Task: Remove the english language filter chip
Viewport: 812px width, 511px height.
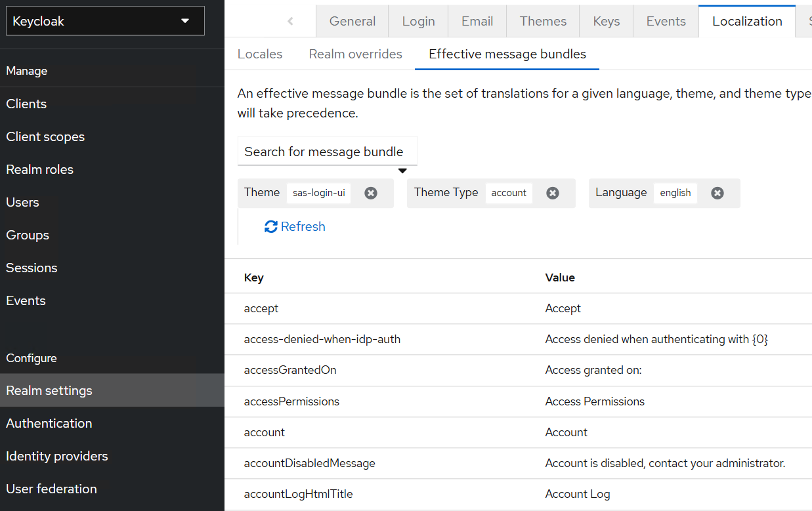Action: 717,193
